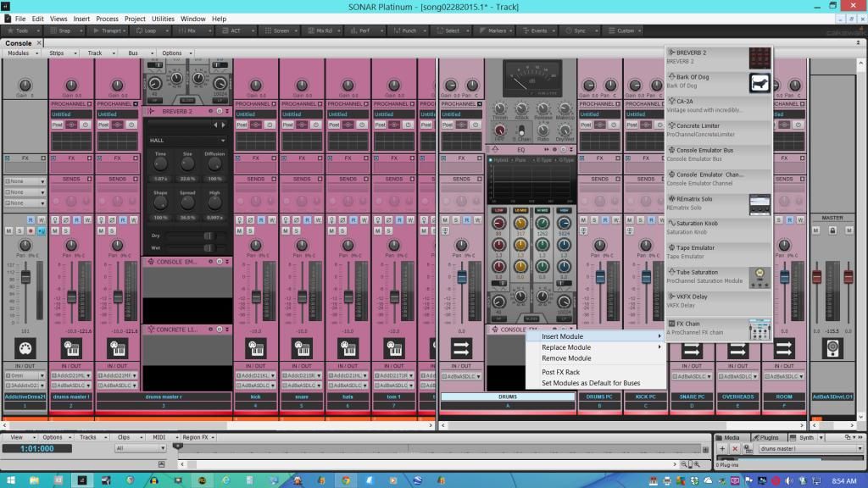Select Replace Module from the context menu
This screenshot has height=488, width=868.
[566, 347]
